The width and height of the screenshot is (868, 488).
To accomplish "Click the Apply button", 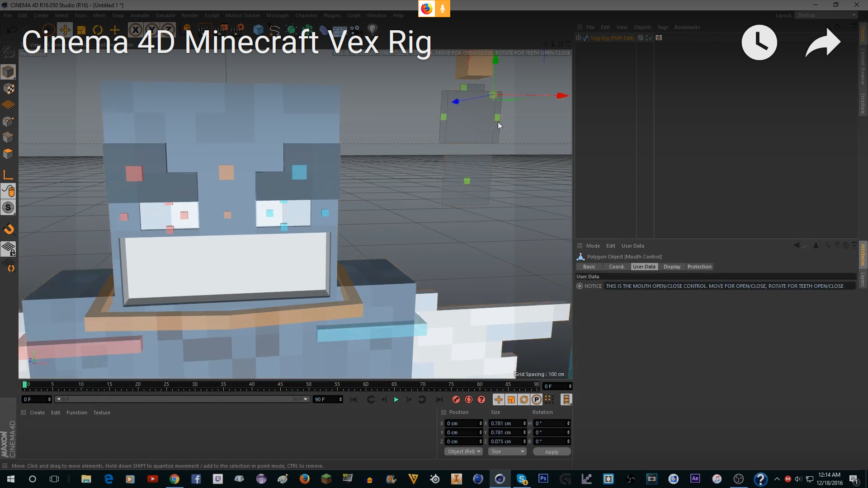I will pyautogui.click(x=552, y=451).
